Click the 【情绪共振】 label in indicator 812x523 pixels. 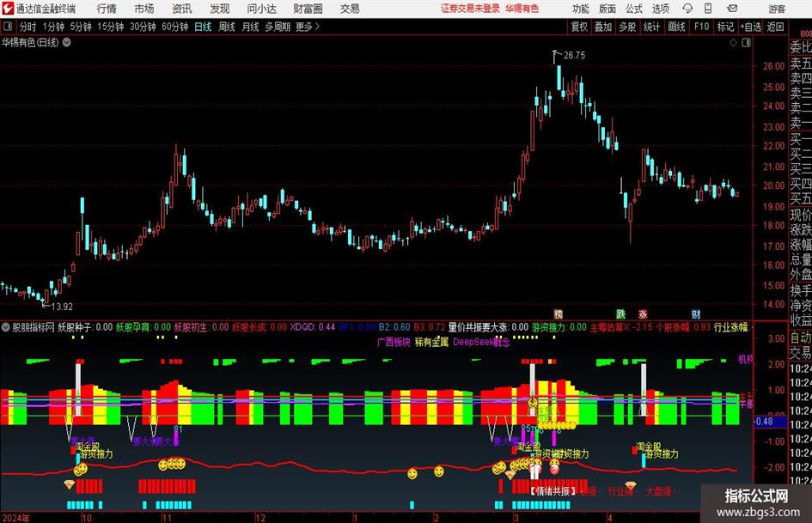tap(553, 491)
